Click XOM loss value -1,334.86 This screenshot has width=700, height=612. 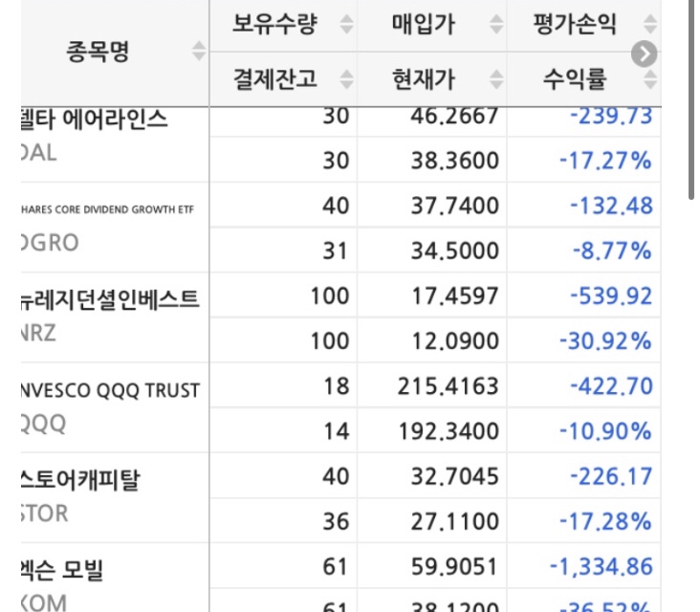[601, 567]
